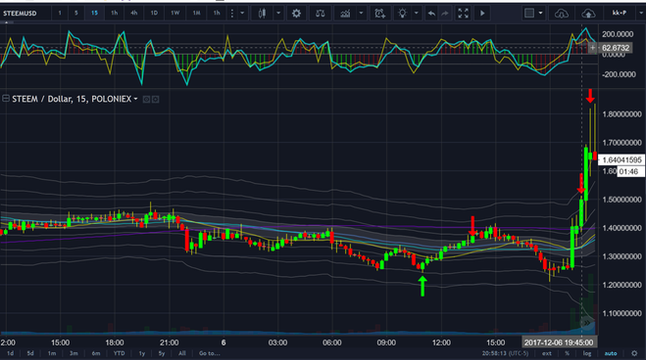Toggle 'auto' price scale
Viewport: 646px width, 360px height.
tap(611, 353)
